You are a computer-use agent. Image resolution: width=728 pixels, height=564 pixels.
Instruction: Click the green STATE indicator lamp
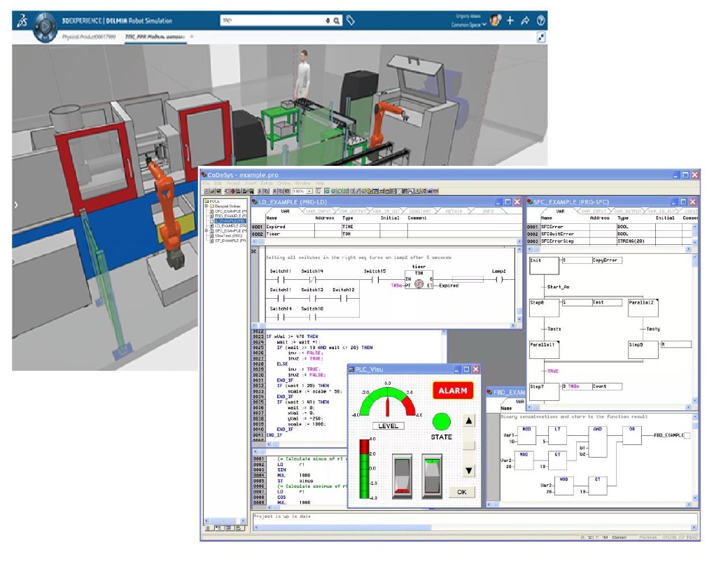click(442, 422)
